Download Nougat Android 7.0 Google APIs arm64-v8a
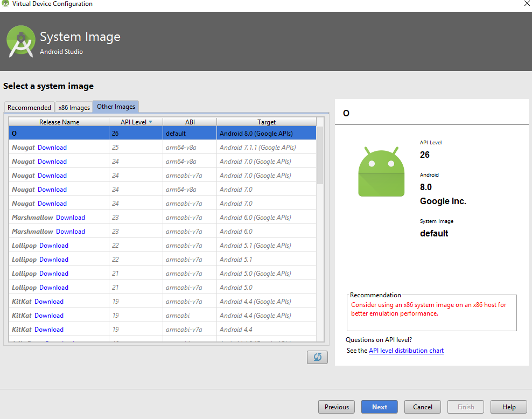532x419 pixels. 52,162
